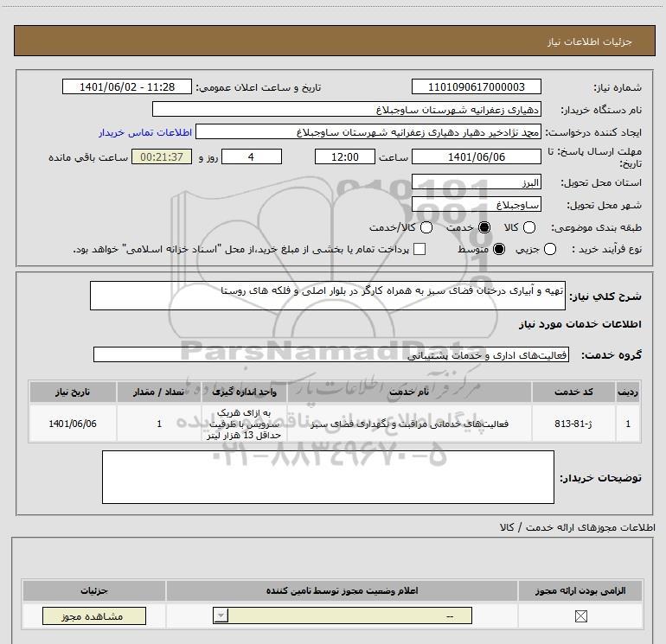Click the row number 1 cell
The image size is (666, 644).
coord(628,424)
